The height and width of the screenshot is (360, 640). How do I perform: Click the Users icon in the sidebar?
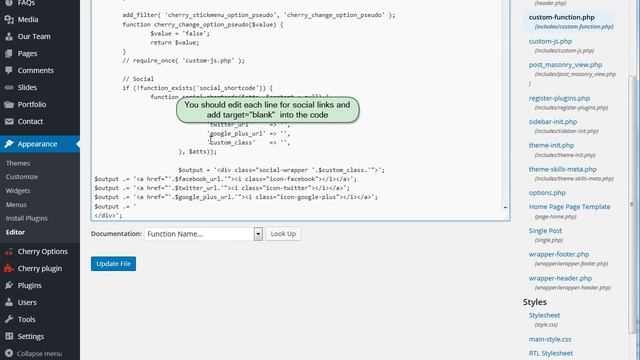[x=9, y=302]
